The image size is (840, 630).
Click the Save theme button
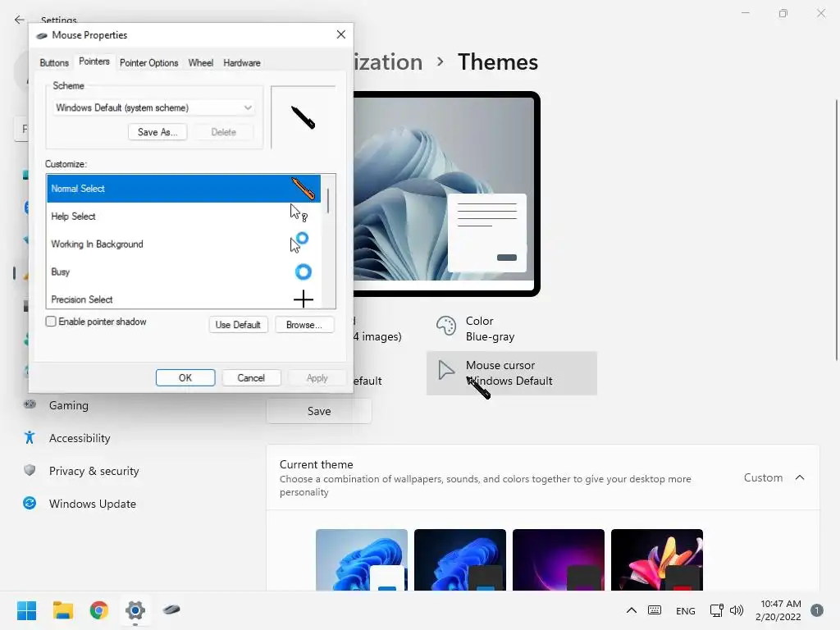pos(319,412)
